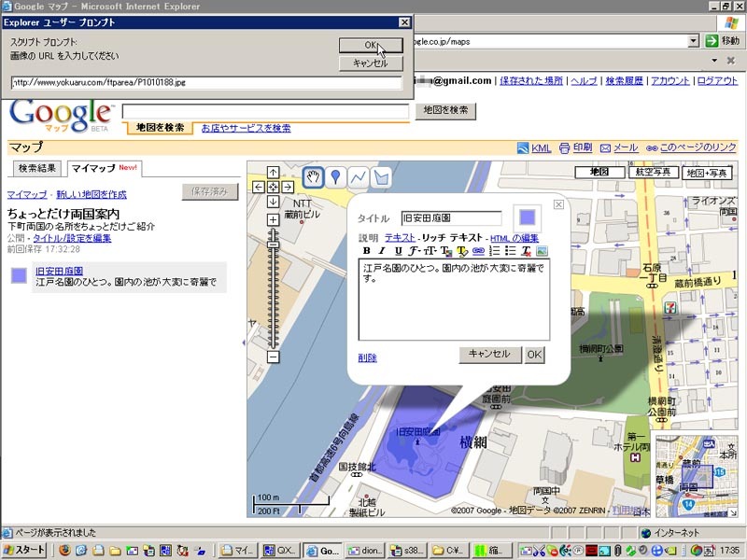Click the Google Maps search input box
This screenshot has height=560, width=747.
point(265,111)
